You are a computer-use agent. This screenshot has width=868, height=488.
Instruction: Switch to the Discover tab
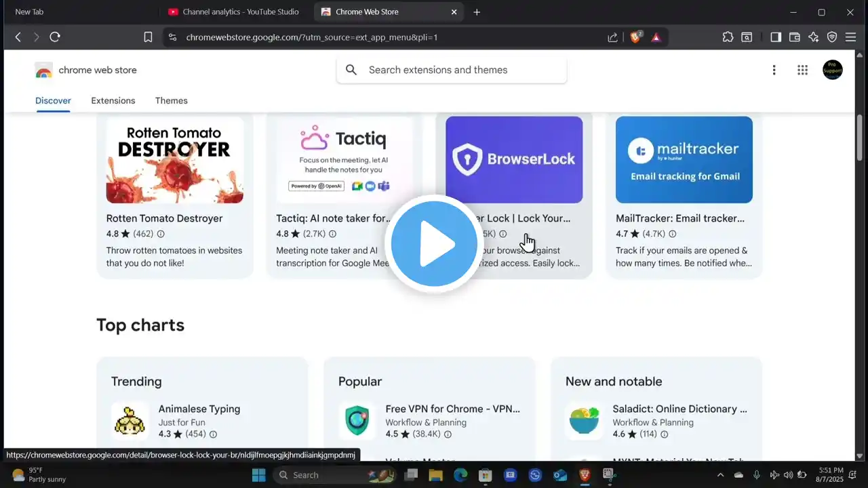53,100
